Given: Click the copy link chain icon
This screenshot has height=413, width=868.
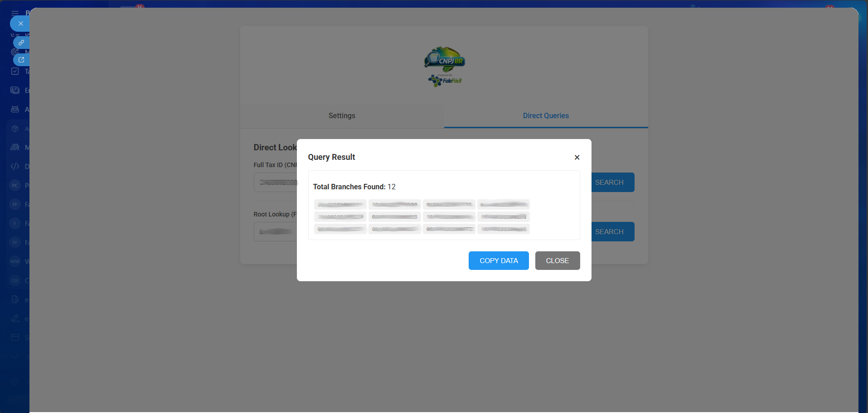Looking at the screenshot, I should click(x=21, y=43).
